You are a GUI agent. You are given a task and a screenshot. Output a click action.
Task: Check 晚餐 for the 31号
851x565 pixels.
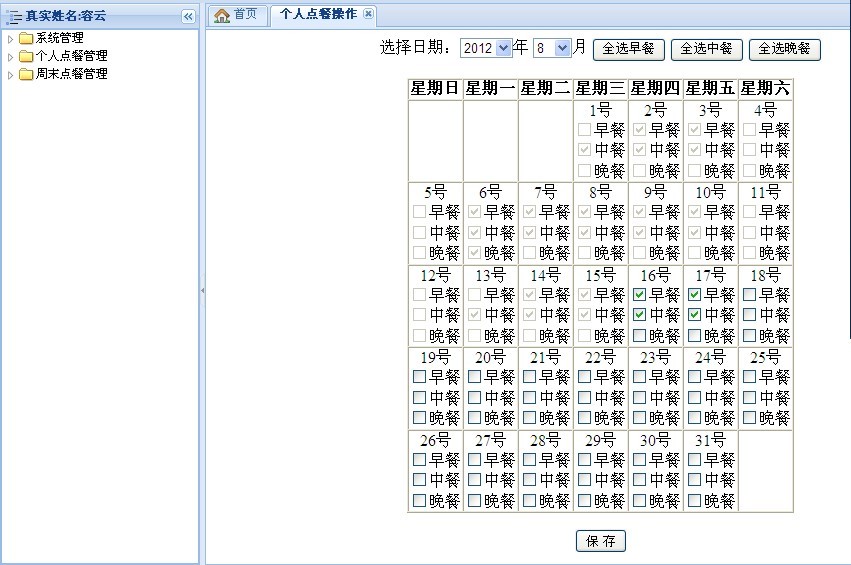(x=694, y=500)
